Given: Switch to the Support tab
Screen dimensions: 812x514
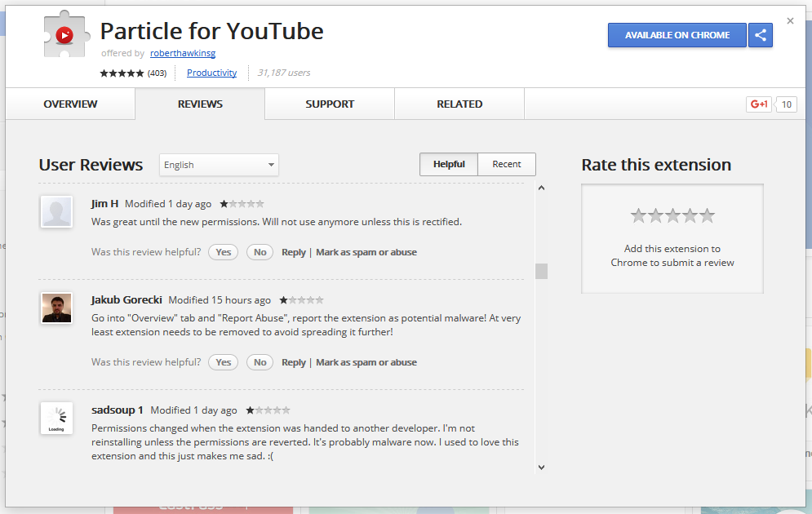Looking at the screenshot, I should [330, 104].
